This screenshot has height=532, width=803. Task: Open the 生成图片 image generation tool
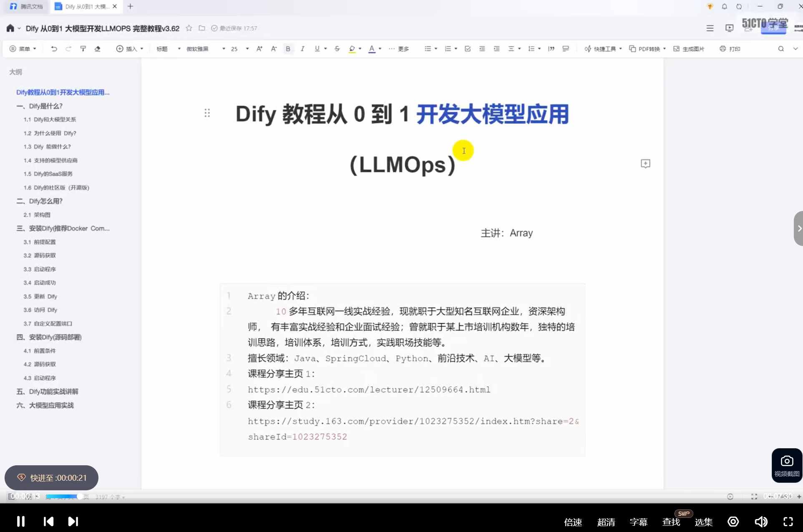689,49
